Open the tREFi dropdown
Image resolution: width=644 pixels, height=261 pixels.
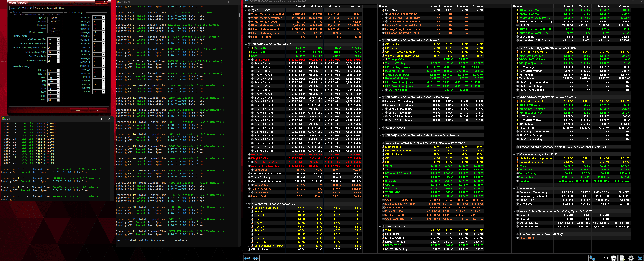tap(58, 81)
